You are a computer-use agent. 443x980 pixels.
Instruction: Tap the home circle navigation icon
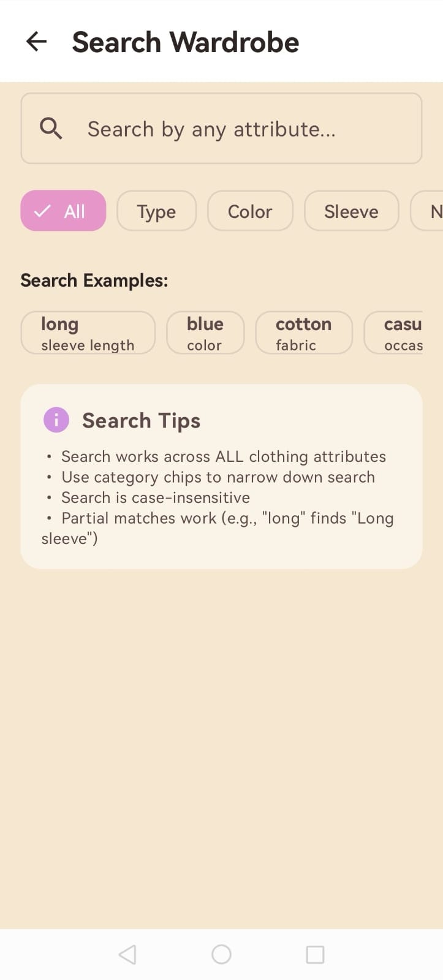tap(221, 954)
